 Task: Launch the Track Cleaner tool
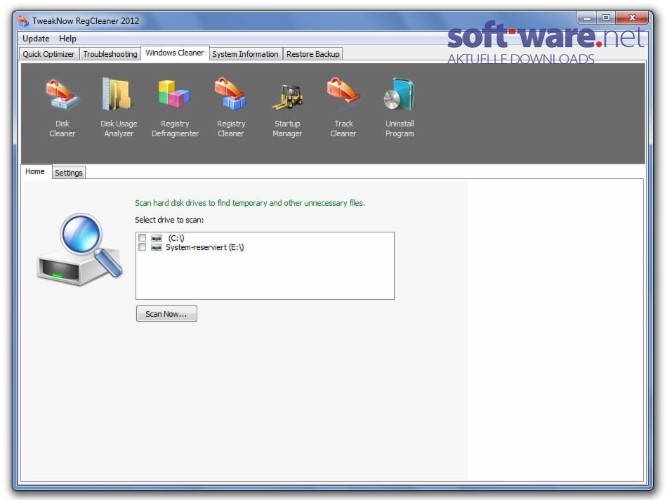point(343,108)
